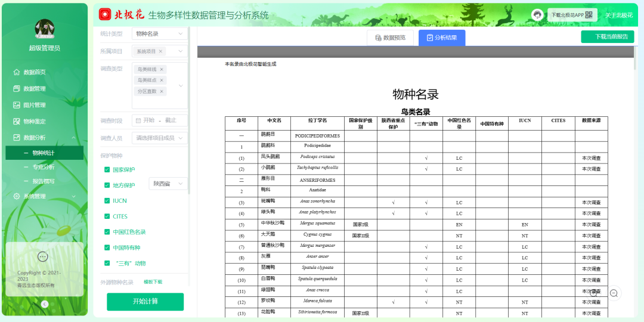
Task: Zoom out the report with the magnifier minus icon
Action: 614,293
